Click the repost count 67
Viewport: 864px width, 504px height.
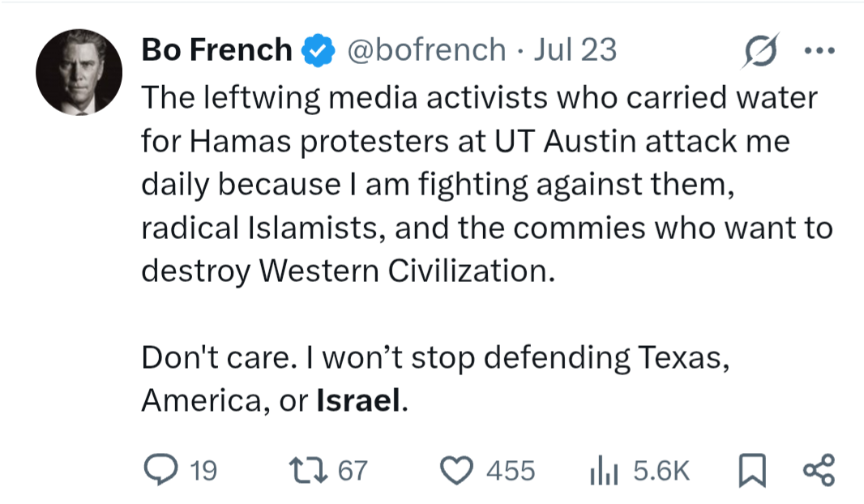click(353, 471)
